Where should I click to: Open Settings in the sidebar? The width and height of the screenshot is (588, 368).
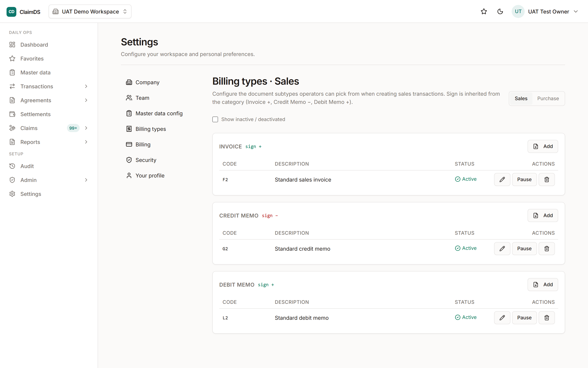(x=49, y=194)
